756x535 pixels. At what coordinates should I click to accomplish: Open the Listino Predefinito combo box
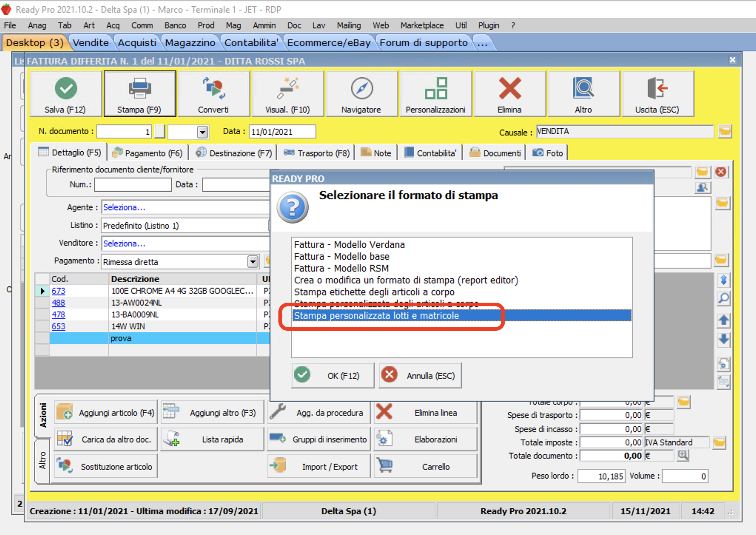point(185,226)
